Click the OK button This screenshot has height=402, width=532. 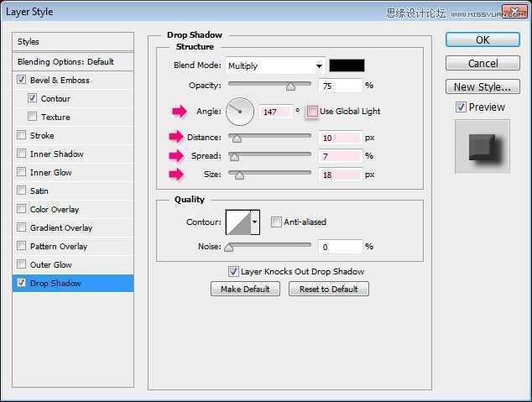coord(482,40)
